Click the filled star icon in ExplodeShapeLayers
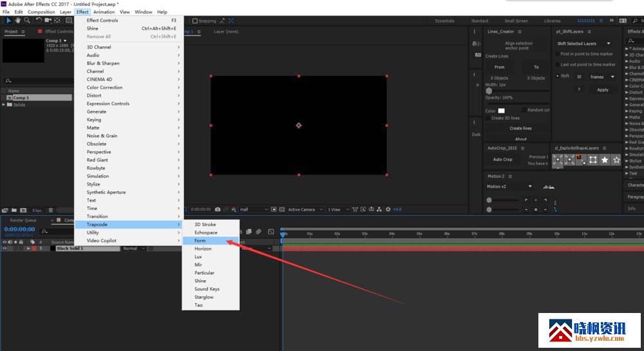Viewport: 644px width, 351px height. click(x=605, y=160)
